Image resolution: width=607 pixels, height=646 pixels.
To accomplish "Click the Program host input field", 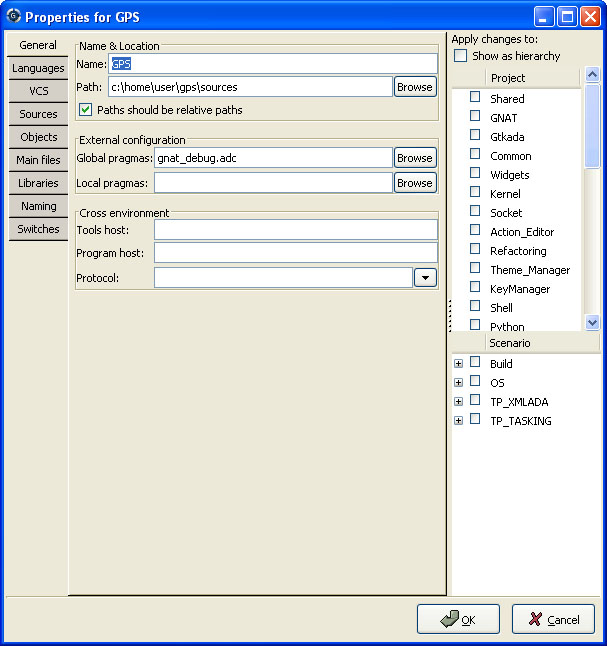I will click(296, 253).
